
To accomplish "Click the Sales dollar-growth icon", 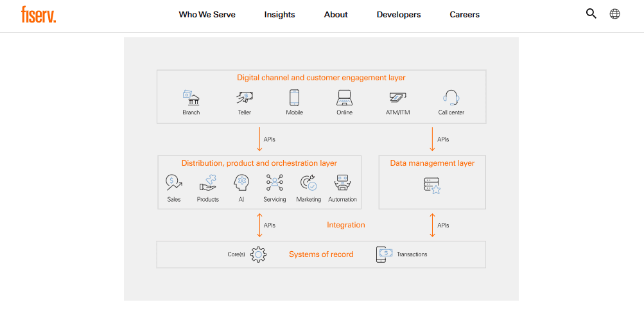I will (174, 183).
